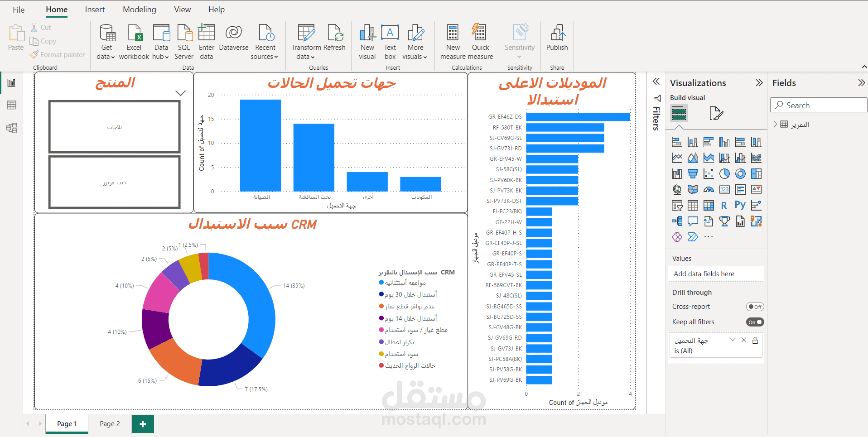Import from Excel workbook
Viewport: 868px width, 437px height.
point(134,42)
